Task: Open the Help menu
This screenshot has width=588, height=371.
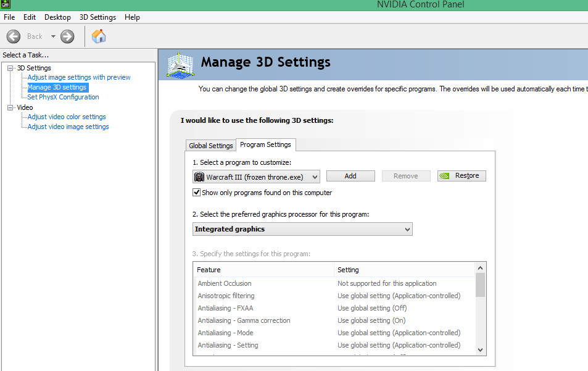Action: (132, 17)
